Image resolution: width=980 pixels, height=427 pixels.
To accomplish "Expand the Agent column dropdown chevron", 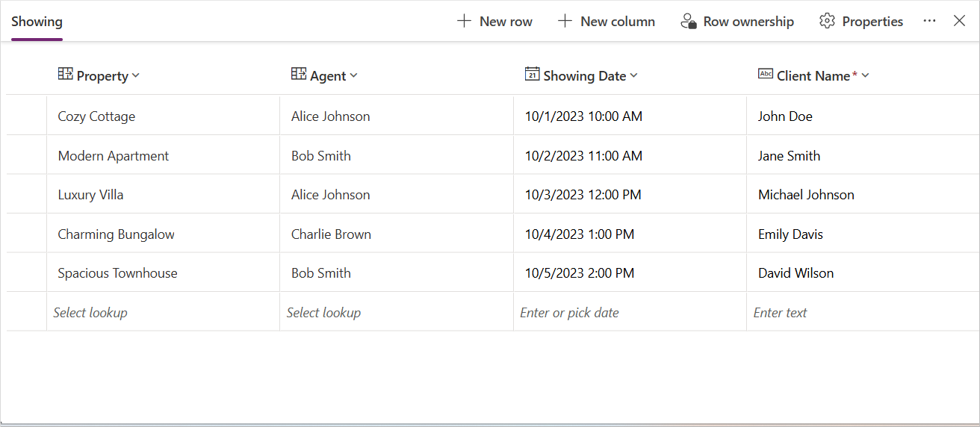I will click(x=354, y=75).
